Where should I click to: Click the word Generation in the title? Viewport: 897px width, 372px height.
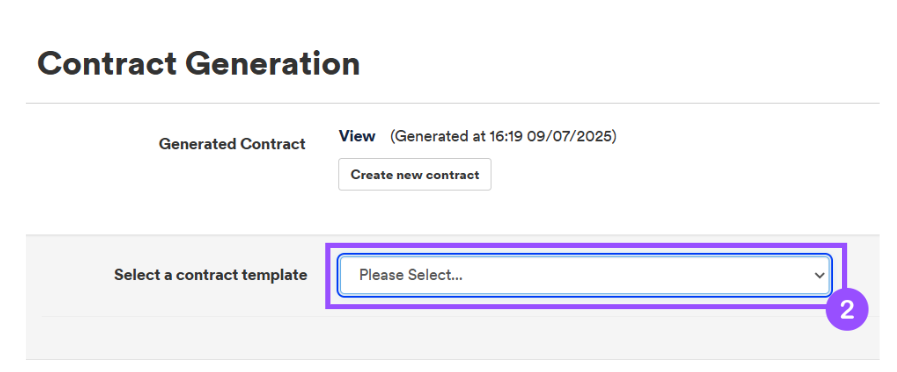(x=272, y=64)
